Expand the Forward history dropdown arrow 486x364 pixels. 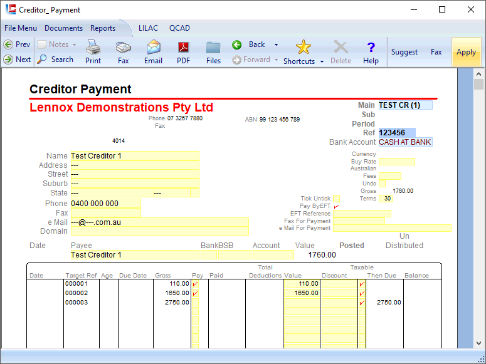[x=276, y=60]
